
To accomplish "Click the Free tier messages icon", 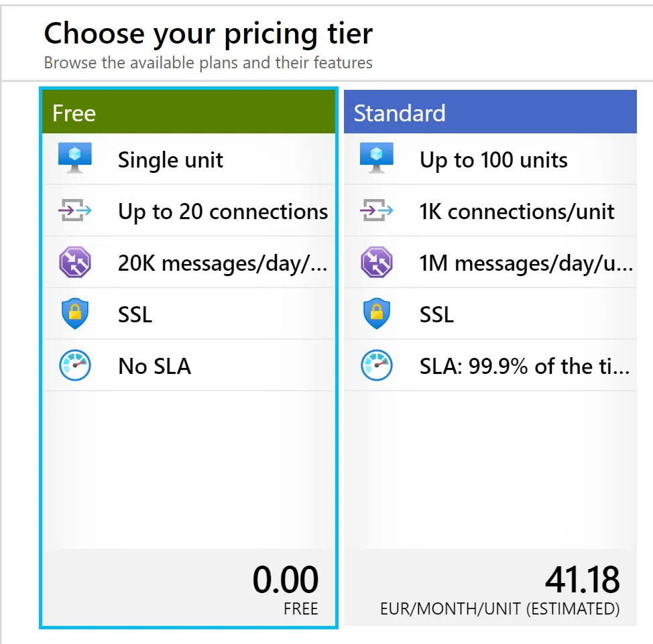I will click(x=75, y=263).
